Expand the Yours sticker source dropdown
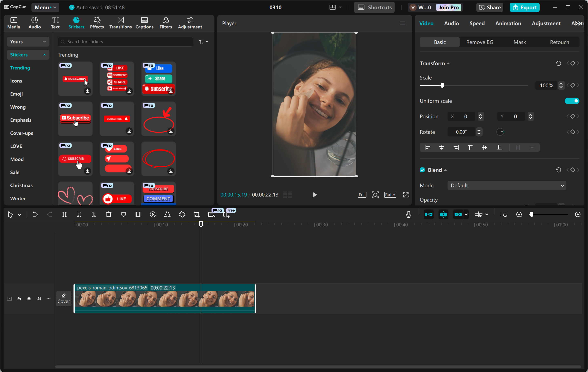Screen dimensions: 588x372 [28, 41]
